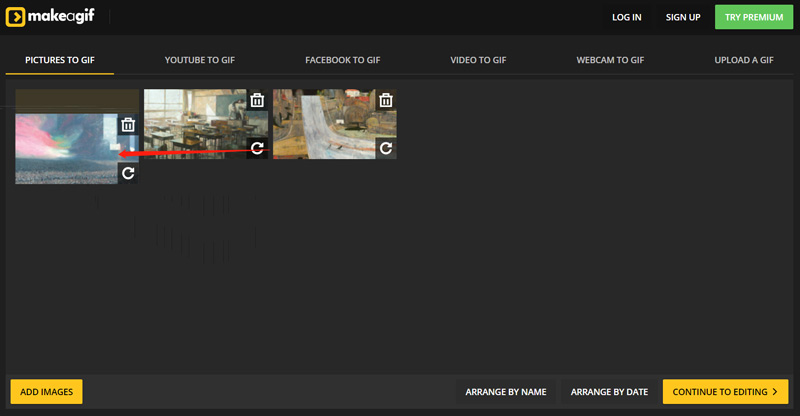This screenshot has height=416, width=800.
Task: Open Webcam to GIF tab
Action: click(x=609, y=60)
